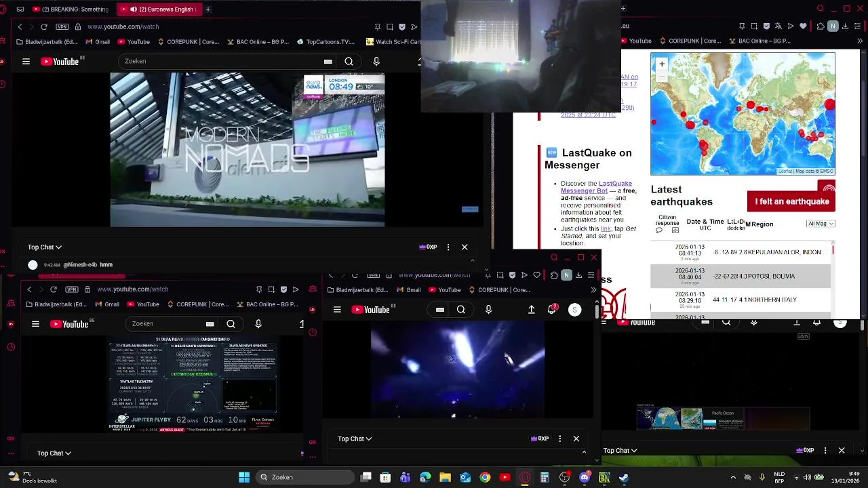Open the 'S' account avatar in bottom-middle YouTube

(x=574, y=310)
